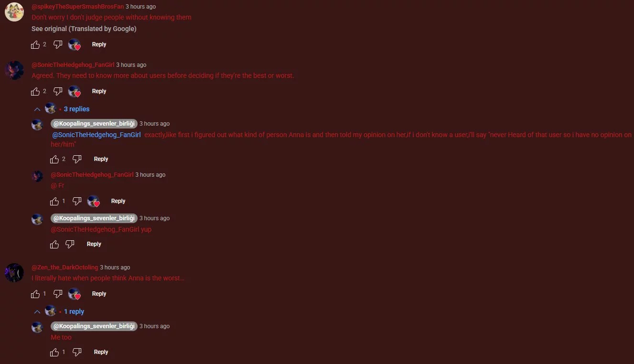The height and width of the screenshot is (364, 634).
Task: Open the blue @SonicTheHedgehog_FanGirl mention
Action: 97,135
